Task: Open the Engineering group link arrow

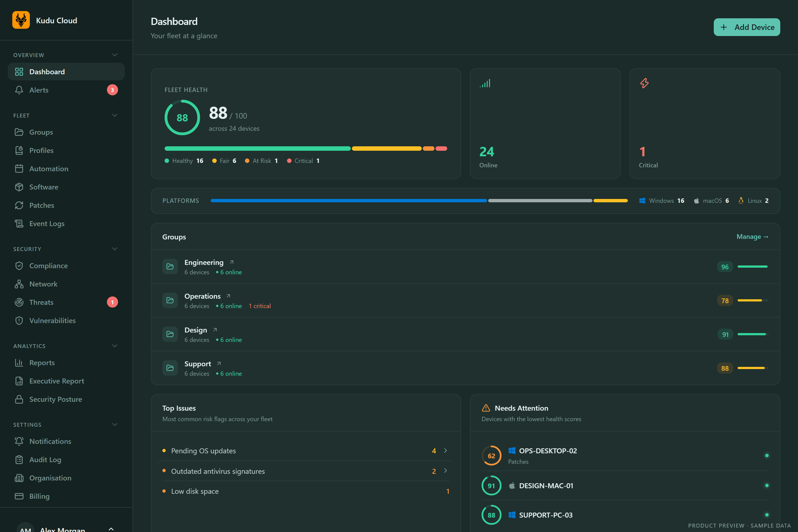Action: click(232, 262)
